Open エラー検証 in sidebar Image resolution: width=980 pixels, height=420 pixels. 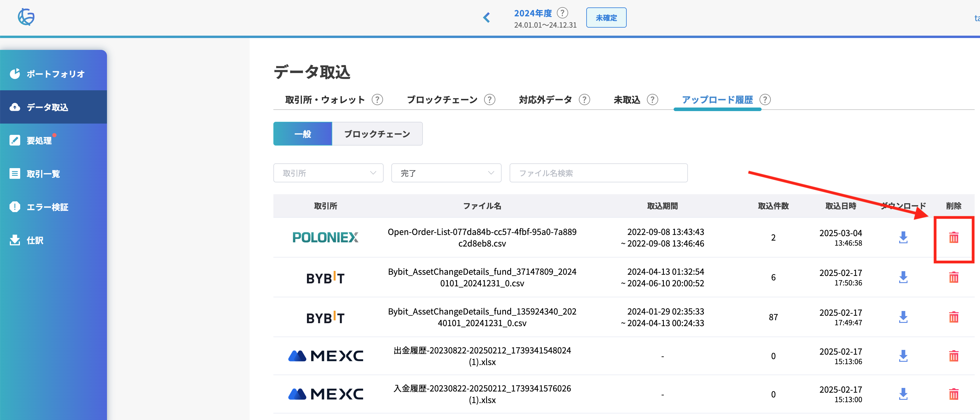(x=53, y=207)
